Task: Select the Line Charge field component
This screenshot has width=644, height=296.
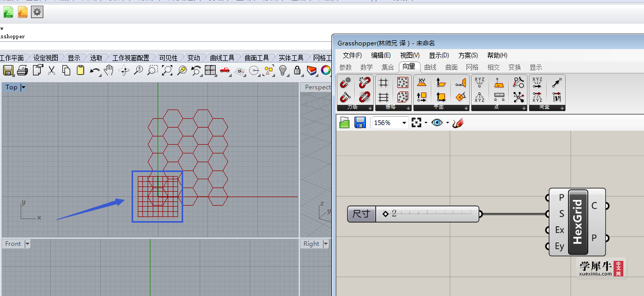Action: pos(345,97)
